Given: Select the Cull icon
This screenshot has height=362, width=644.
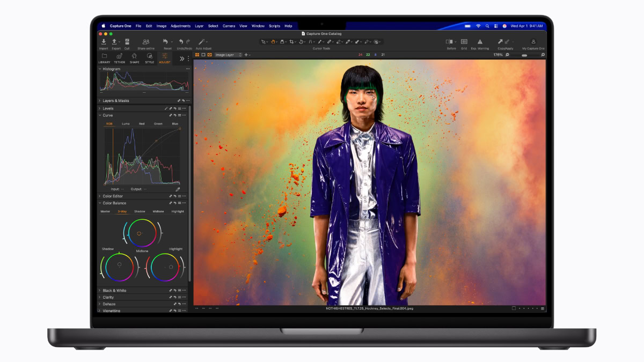Looking at the screenshot, I should tap(127, 41).
